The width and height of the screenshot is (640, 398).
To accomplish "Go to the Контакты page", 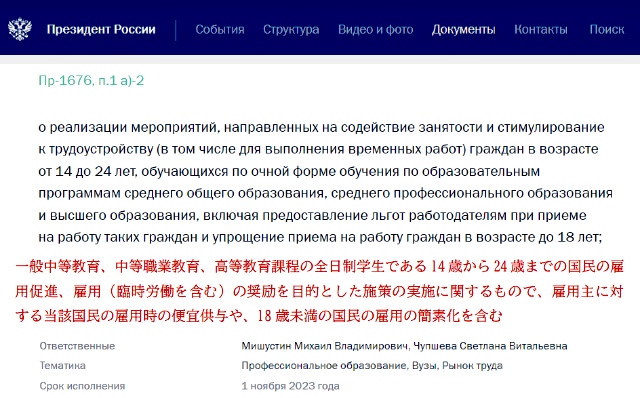I will tap(541, 29).
